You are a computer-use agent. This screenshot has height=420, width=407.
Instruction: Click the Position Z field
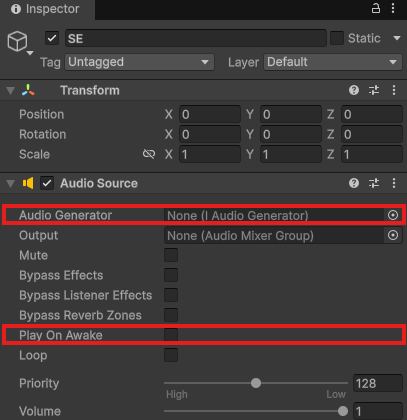372,114
